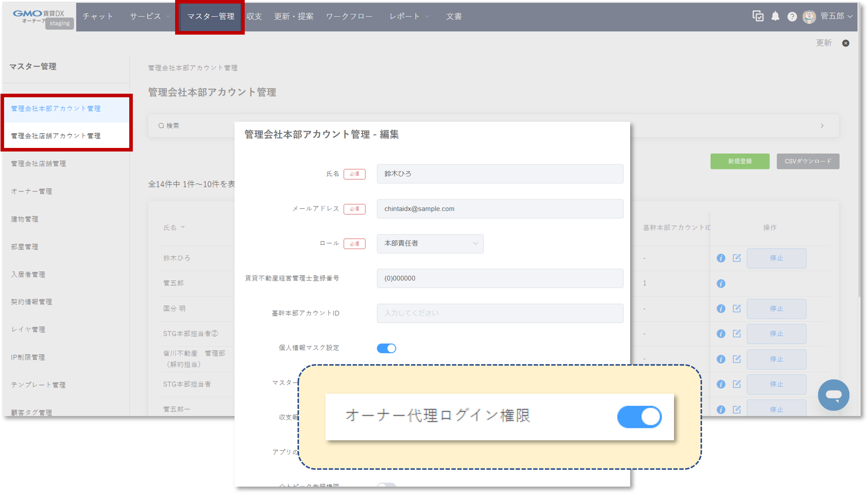Open the ロール dropdown showing 本部責任者
Image resolution: width=868 pixels, height=494 pixels.
[430, 244]
